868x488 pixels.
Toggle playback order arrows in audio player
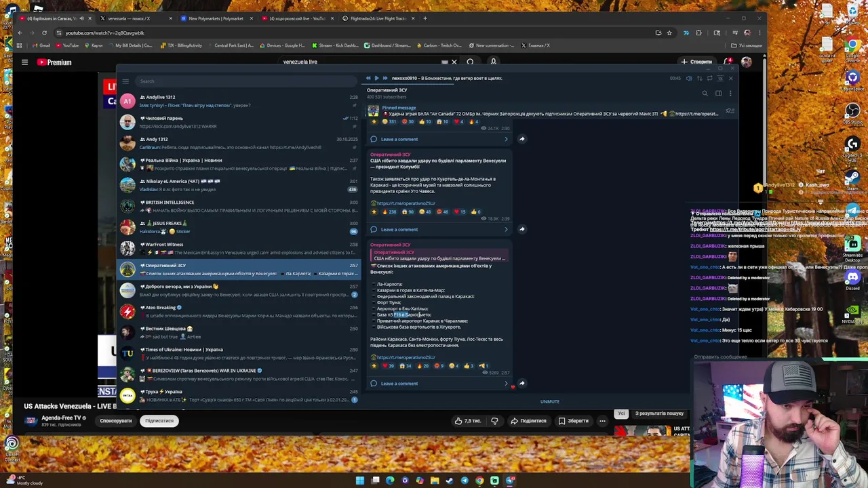tap(699, 79)
